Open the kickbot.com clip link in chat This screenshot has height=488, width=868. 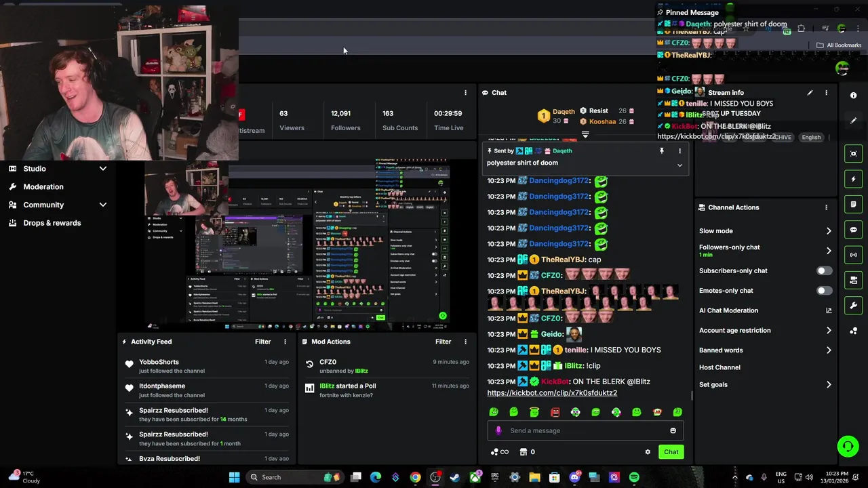[x=552, y=393]
